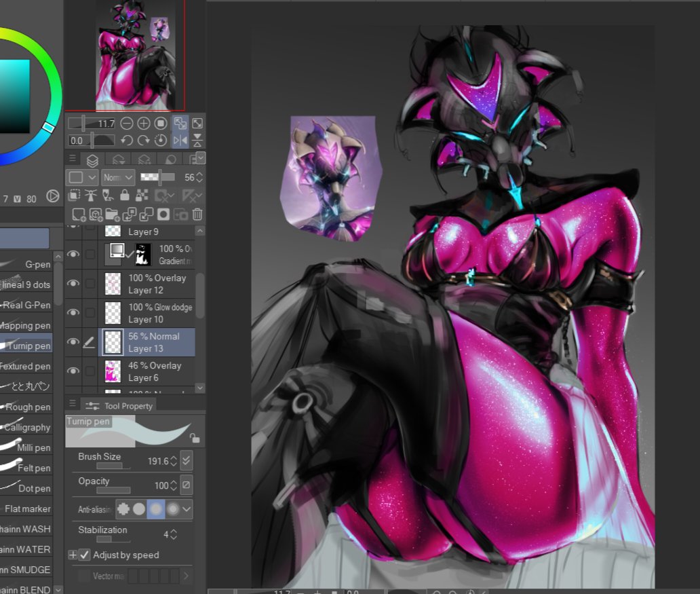
Task: Toggle the tool property lock icon
Action: tap(195, 438)
